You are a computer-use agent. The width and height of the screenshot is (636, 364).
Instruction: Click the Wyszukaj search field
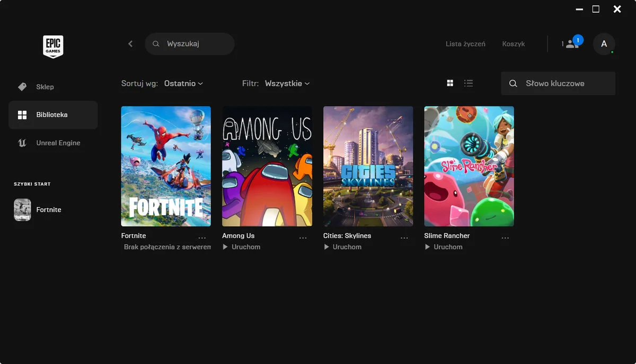[196, 44]
